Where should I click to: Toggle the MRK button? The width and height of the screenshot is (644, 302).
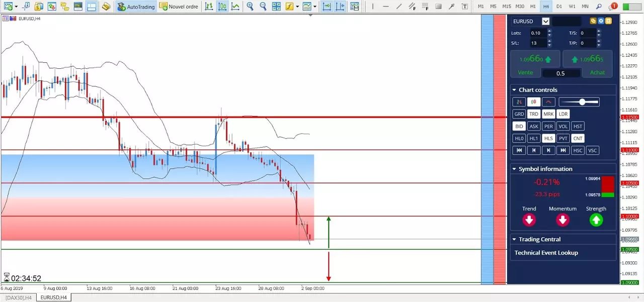[x=548, y=114]
